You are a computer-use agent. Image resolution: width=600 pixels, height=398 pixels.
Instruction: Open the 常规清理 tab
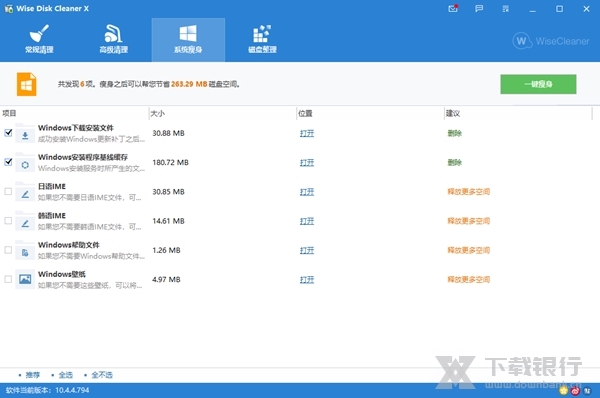(39, 39)
